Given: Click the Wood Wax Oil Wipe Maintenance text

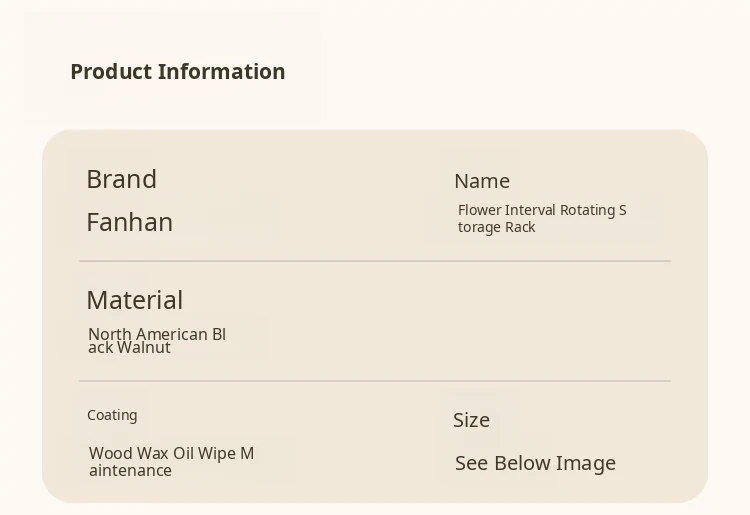Looking at the screenshot, I should [x=171, y=461].
